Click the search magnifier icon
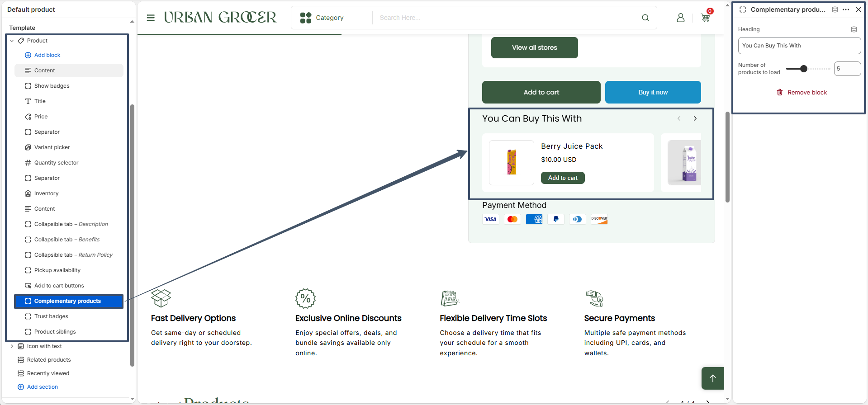 point(645,18)
